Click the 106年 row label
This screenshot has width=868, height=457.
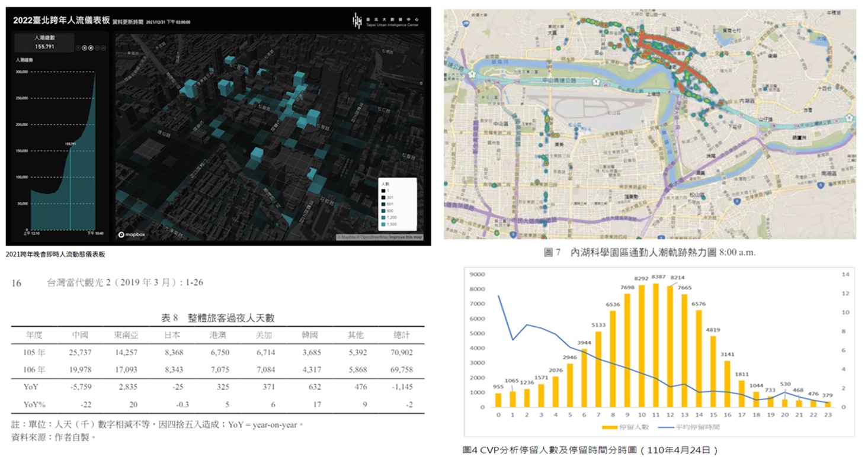pos(34,370)
